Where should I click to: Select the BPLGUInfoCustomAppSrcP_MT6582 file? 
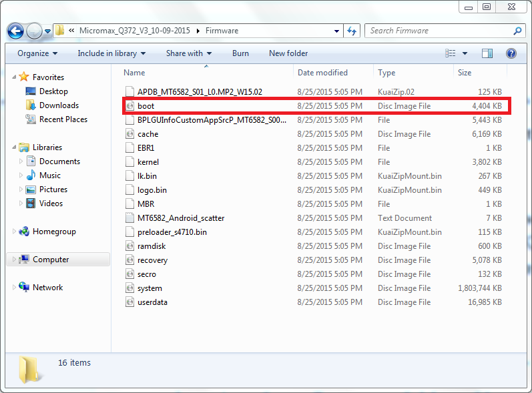[x=212, y=120]
